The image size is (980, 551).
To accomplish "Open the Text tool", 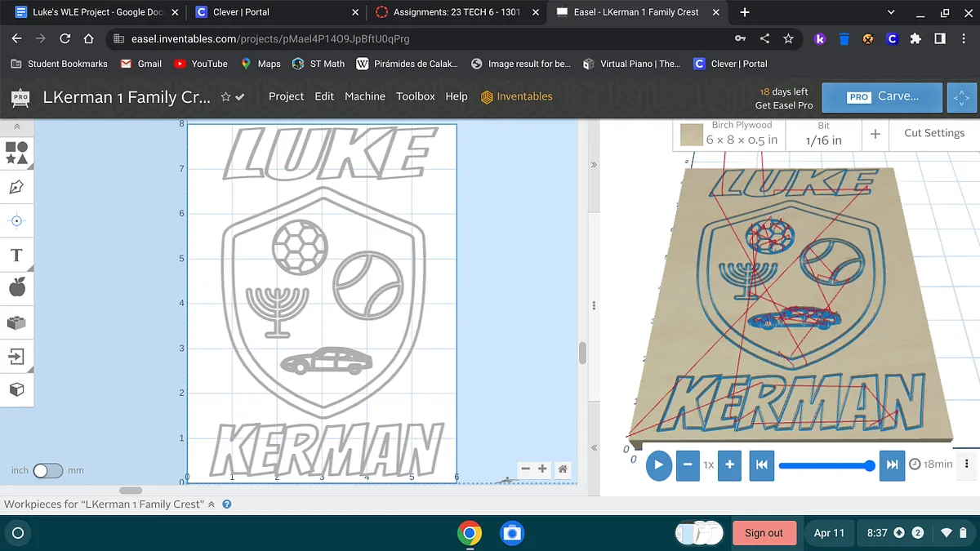I will click(16, 256).
